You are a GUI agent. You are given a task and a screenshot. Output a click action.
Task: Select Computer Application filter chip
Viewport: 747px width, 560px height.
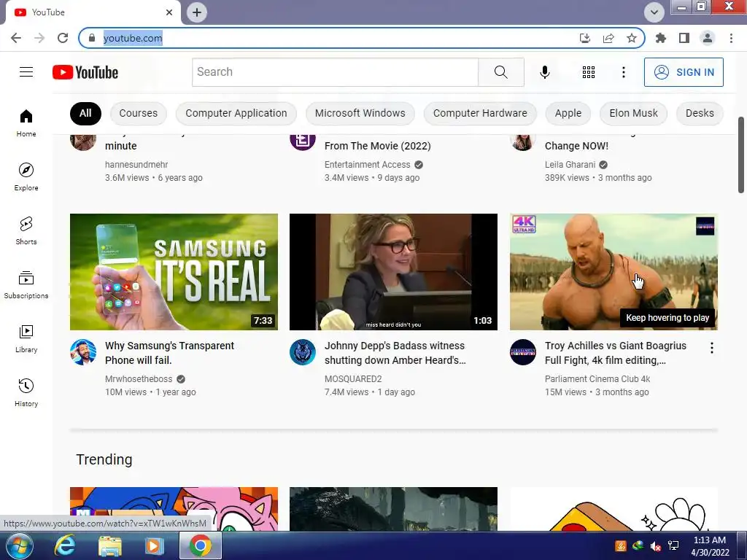tap(236, 113)
